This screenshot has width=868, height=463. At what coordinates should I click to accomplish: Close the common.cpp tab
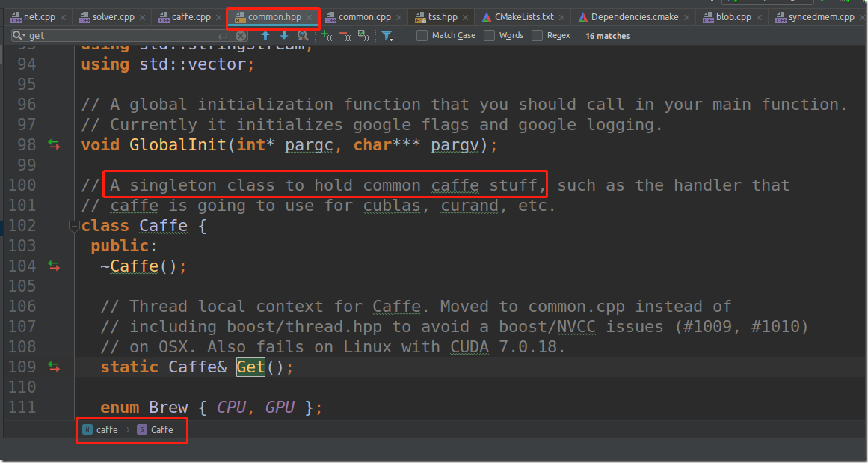point(398,18)
